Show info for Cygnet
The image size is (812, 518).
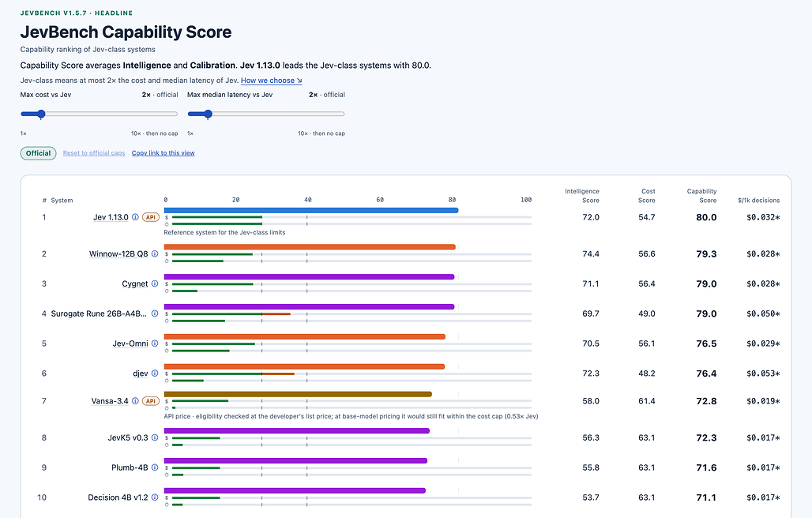154,283
